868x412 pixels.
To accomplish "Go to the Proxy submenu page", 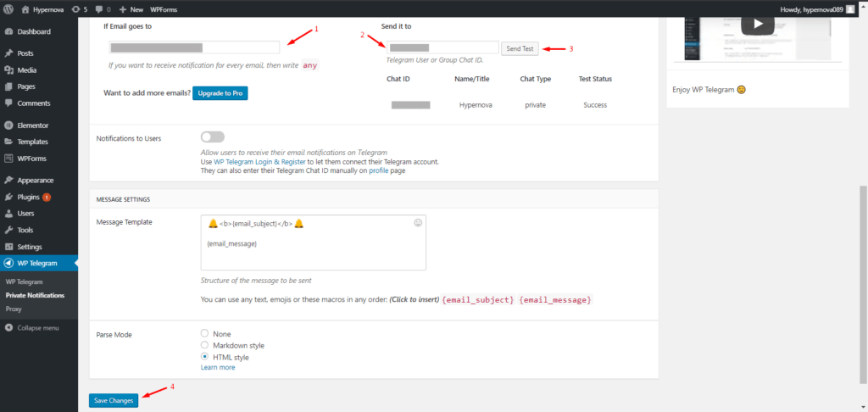I will pyautogui.click(x=15, y=309).
